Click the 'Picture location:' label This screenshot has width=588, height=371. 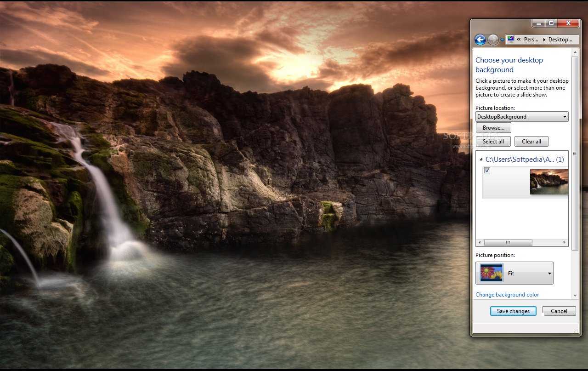(x=495, y=108)
